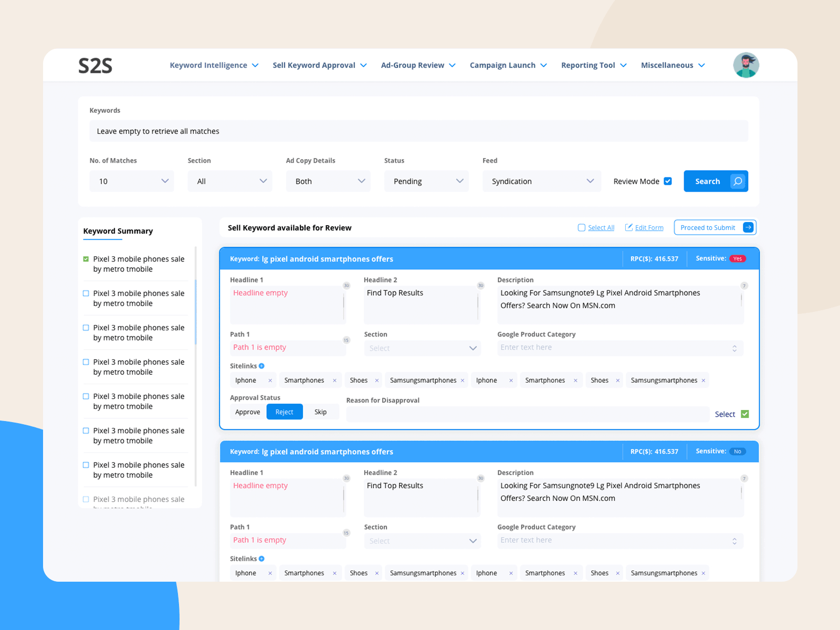This screenshot has height=630, width=840.
Task: Open the Campaign Launch menu
Action: [507, 65]
